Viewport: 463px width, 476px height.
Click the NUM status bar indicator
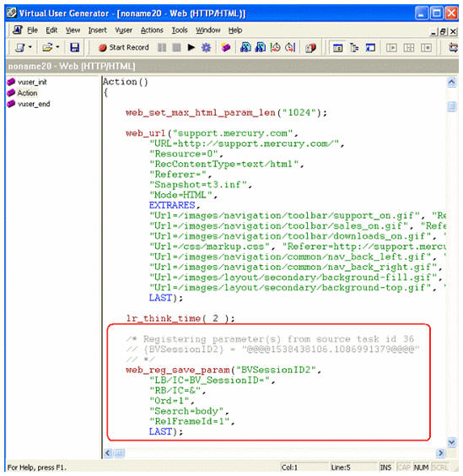[421, 468]
